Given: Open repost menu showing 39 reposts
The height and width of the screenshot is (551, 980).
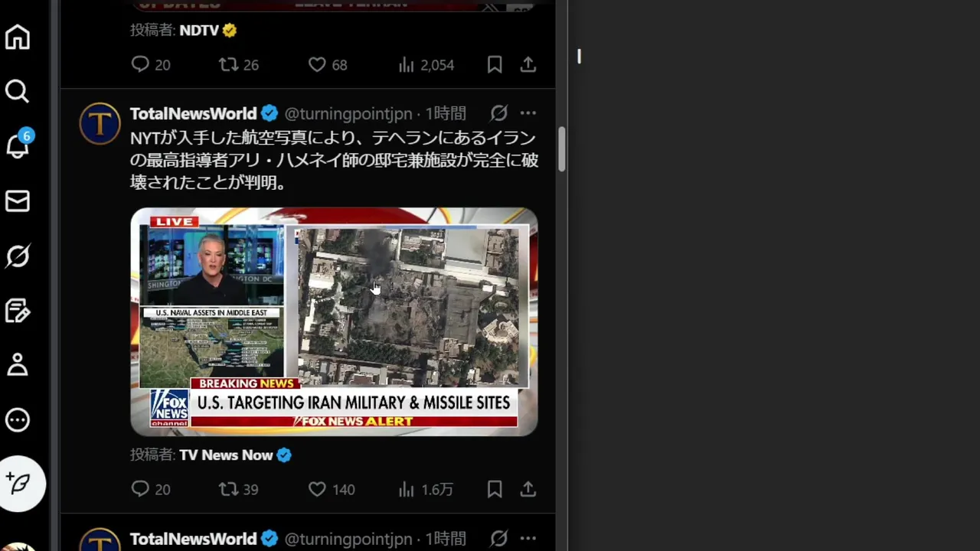Looking at the screenshot, I should tap(238, 489).
